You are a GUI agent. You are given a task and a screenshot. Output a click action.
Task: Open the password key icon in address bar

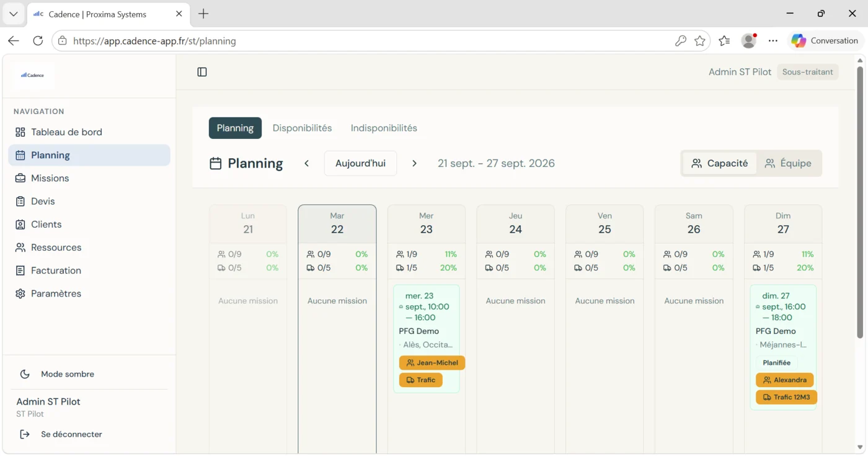(x=680, y=41)
